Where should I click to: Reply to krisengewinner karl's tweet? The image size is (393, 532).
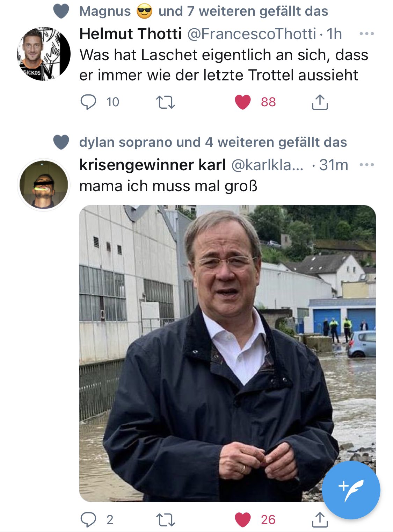pos(88,519)
